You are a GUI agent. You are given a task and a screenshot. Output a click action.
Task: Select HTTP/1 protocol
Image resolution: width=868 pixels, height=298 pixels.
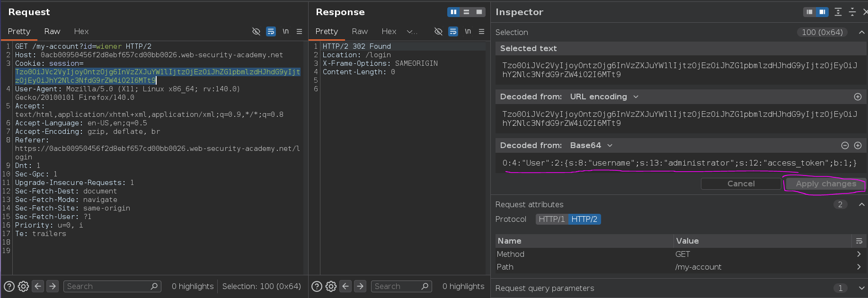(552, 219)
